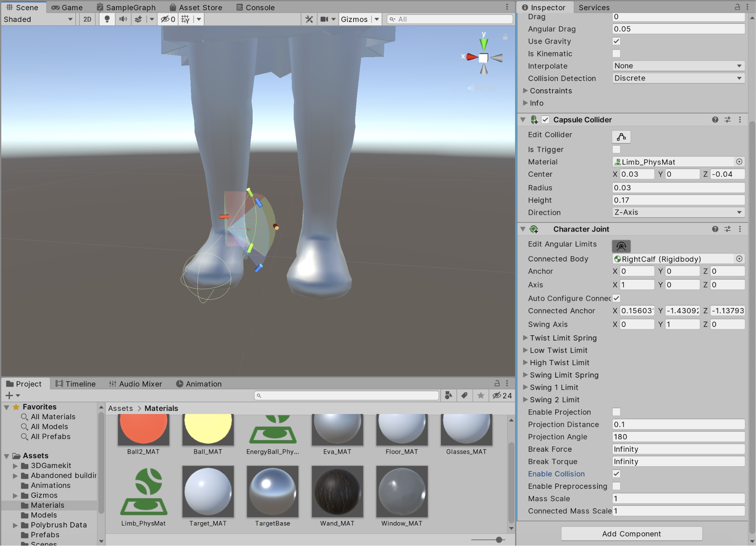Adjust the asset thumbnail size slider
This screenshot has height=546, width=756.
(x=499, y=540)
